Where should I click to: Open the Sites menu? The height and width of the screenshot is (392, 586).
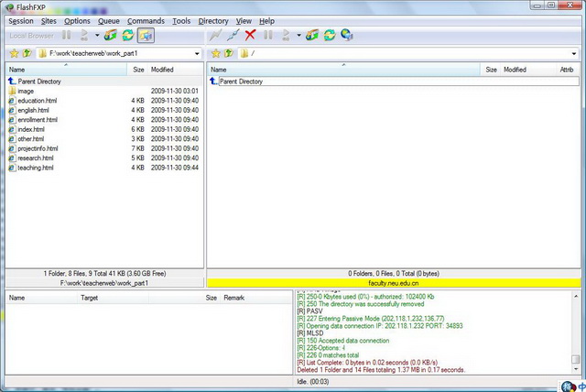[49, 21]
